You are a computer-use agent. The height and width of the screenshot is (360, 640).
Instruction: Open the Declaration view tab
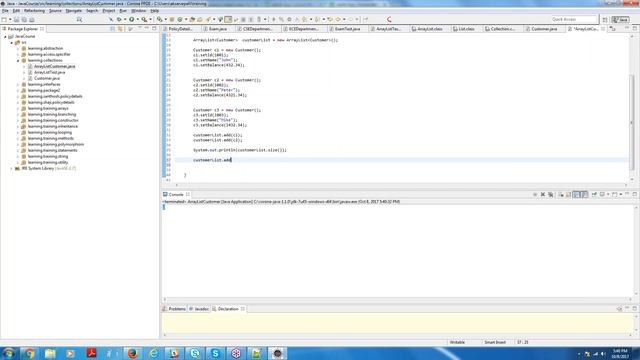[x=228, y=309]
